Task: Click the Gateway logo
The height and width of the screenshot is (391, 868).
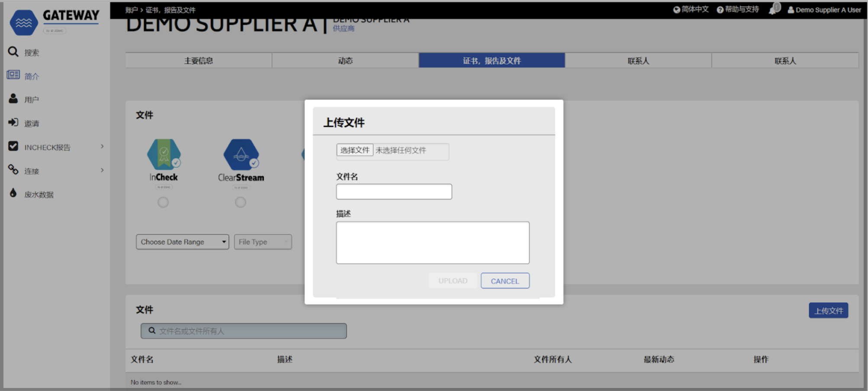Action: (55, 22)
